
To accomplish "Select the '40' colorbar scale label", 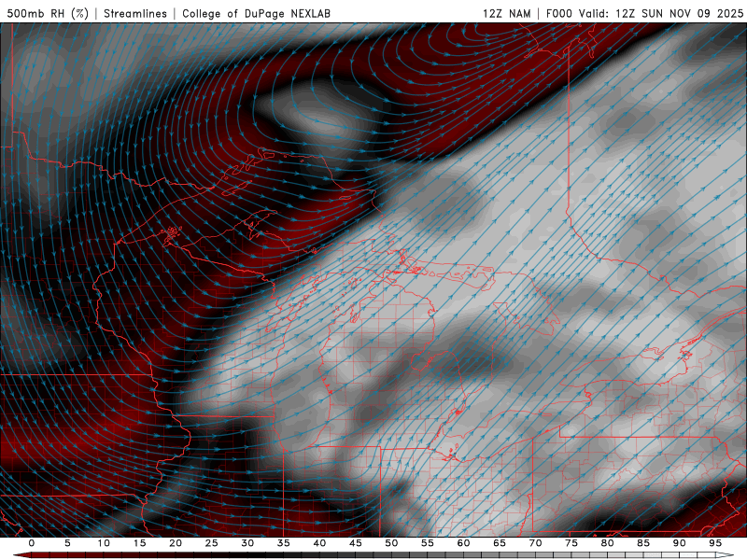I will pyautogui.click(x=319, y=543).
